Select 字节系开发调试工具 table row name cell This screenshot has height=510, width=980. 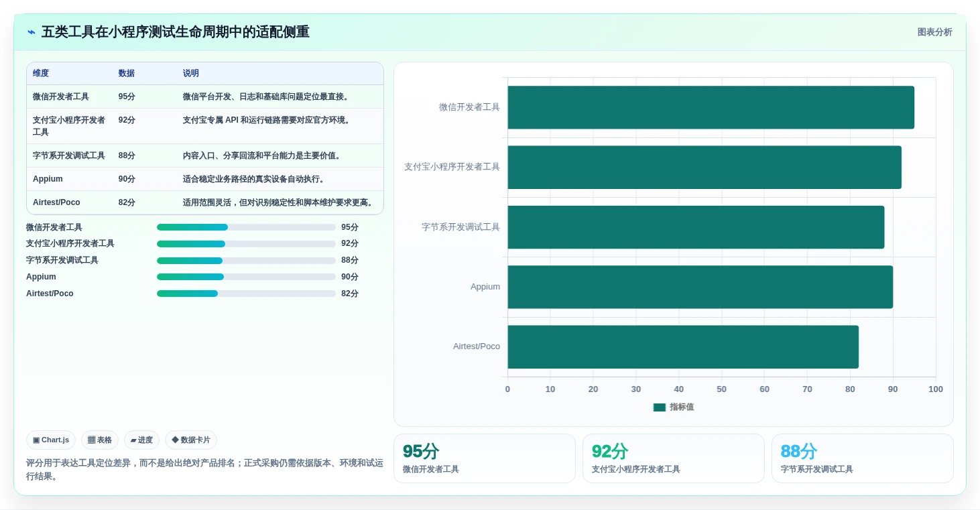69,155
